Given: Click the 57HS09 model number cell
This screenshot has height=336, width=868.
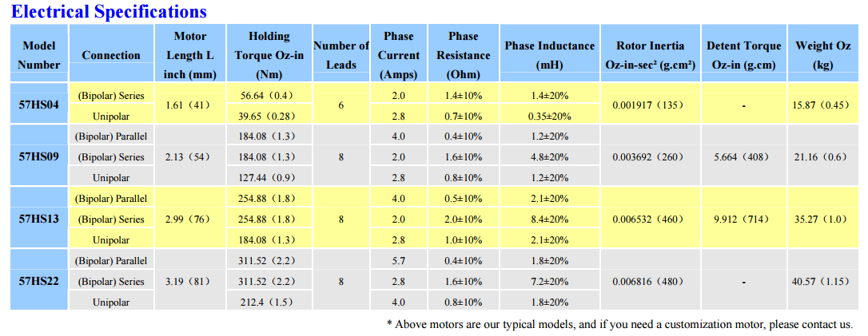Looking at the screenshot, I should [x=39, y=156].
